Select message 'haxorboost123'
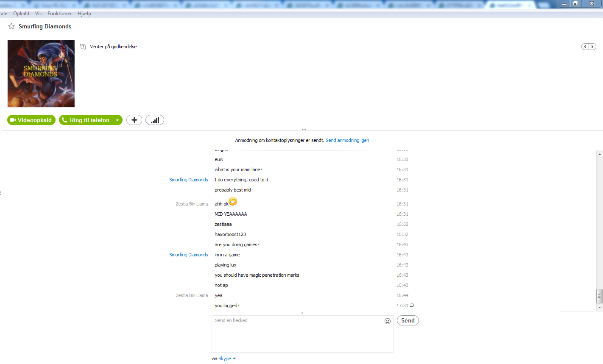This screenshot has width=603, height=364. pyautogui.click(x=230, y=234)
